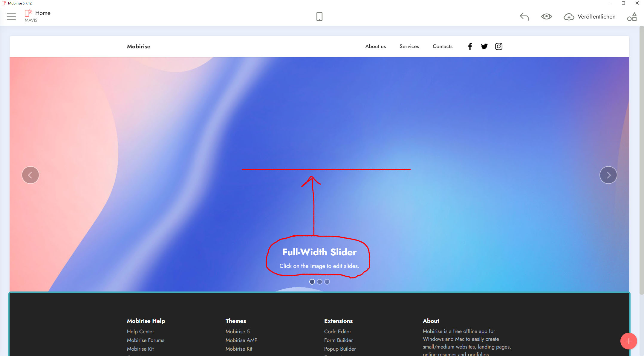Screen dimensions: 644x356
Task: Click the Twitter bird icon
Action: point(484,46)
